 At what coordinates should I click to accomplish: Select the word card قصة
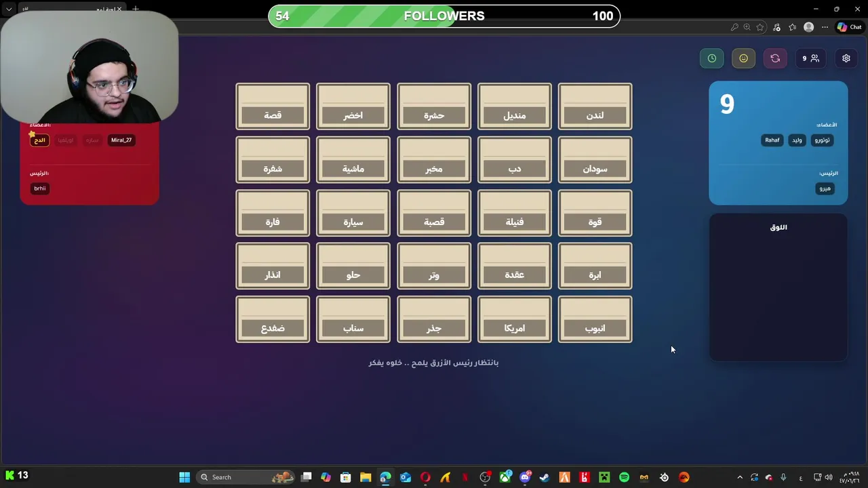point(273,106)
